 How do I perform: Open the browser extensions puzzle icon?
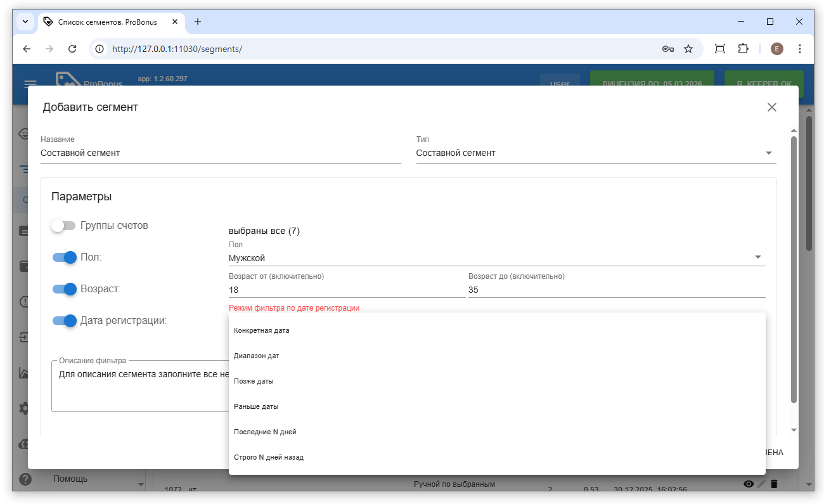click(743, 49)
